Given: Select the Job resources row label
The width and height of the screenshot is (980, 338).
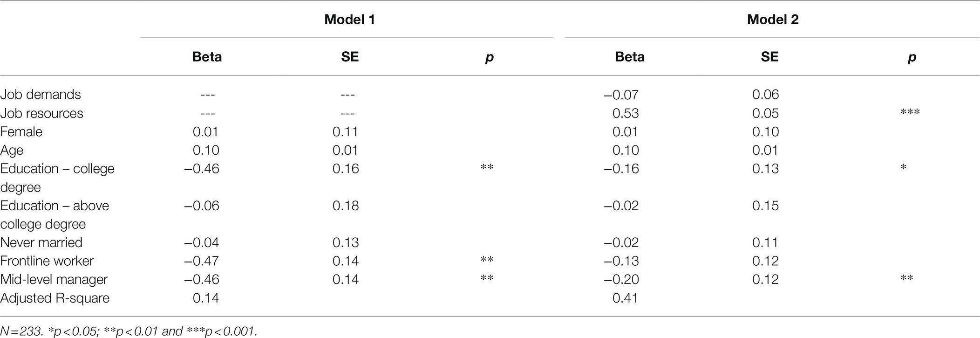Looking at the screenshot, I should [42, 113].
